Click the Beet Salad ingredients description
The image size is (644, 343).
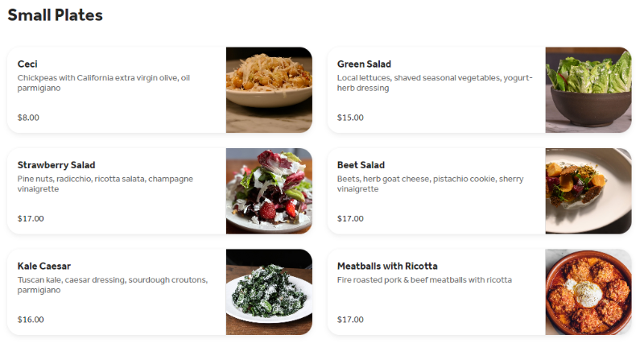click(431, 184)
